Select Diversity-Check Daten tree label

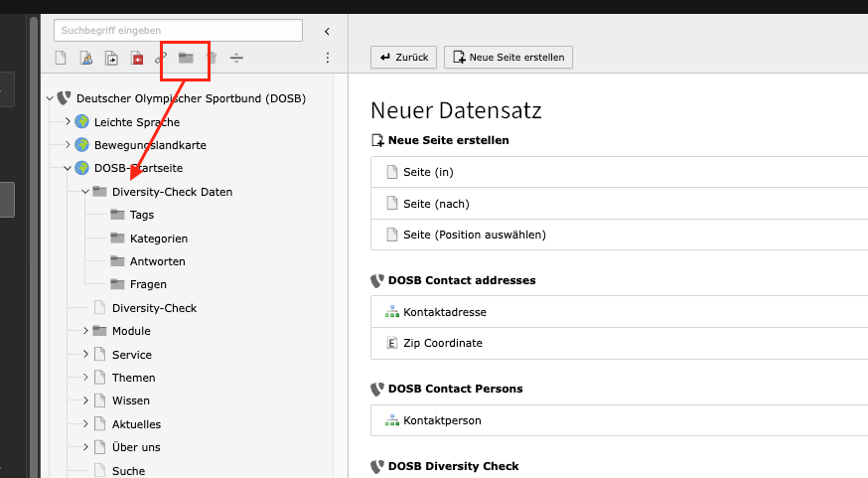pyautogui.click(x=172, y=192)
